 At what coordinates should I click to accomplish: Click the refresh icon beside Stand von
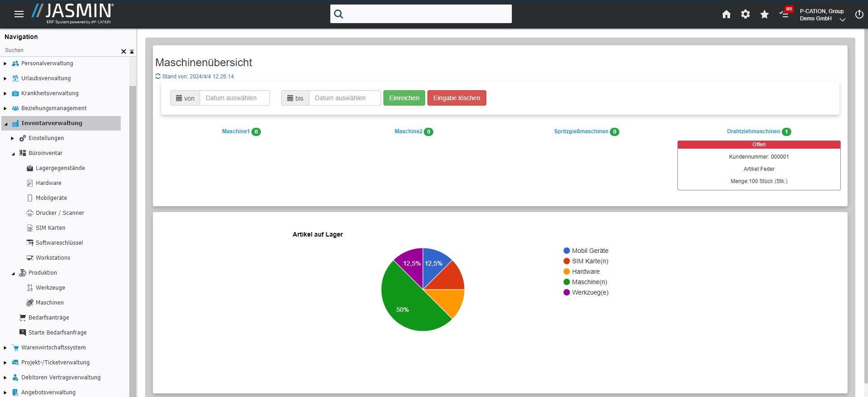coord(158,77)
